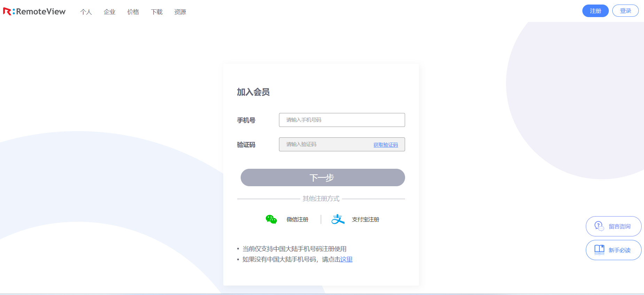The width and height of the screenshot is (644, 295).
Task: Open the 新手必读 floating button
Action: pyautogui.click(x=613, y=250)
